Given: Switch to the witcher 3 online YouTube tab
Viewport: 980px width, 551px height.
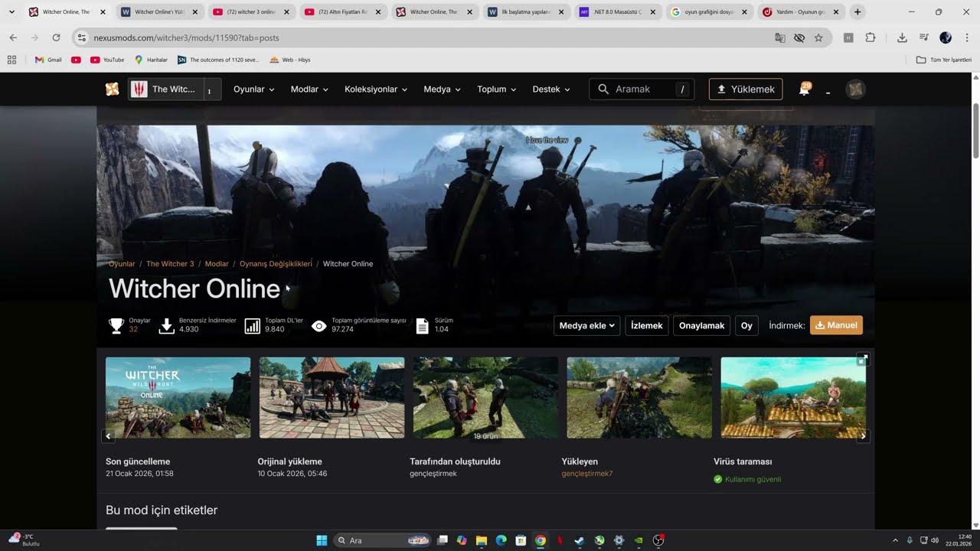Looking at the screenshot, I should pyautogui.click(x=252, y=12).
